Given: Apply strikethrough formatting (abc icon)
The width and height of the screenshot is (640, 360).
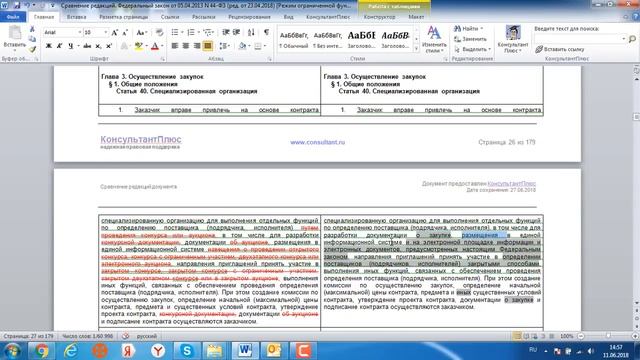Looking at the screenshot, I should (x=87, y=46).
